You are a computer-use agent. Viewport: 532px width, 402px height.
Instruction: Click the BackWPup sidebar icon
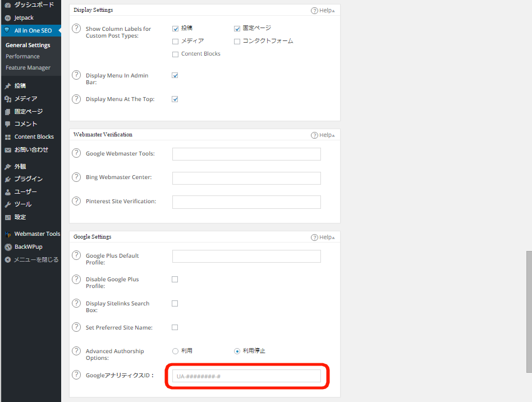(x=8, y=247)
